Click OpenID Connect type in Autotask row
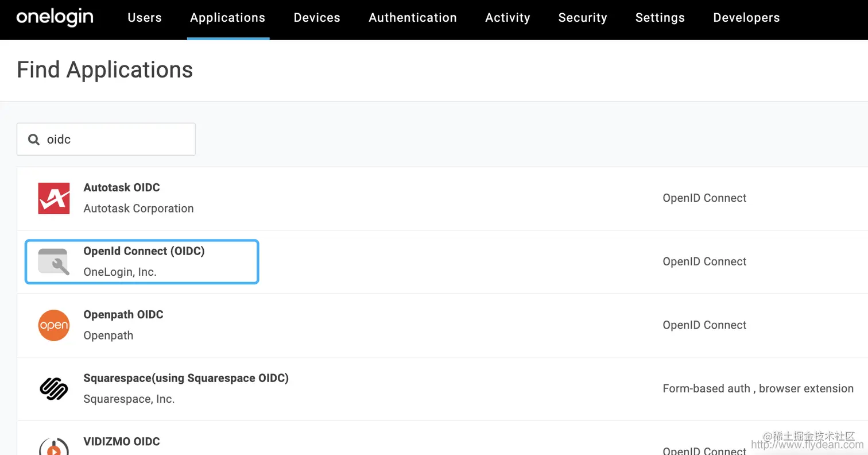Viewport: 868px width, 455px height. pyautogui.click(x=704, y=198)
